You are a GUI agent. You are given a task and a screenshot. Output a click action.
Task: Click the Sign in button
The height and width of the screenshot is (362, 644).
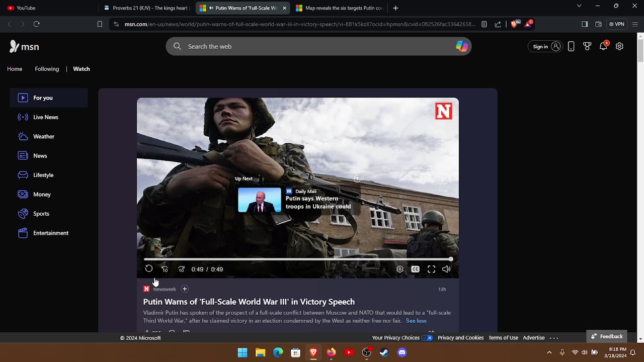(545, 46)
